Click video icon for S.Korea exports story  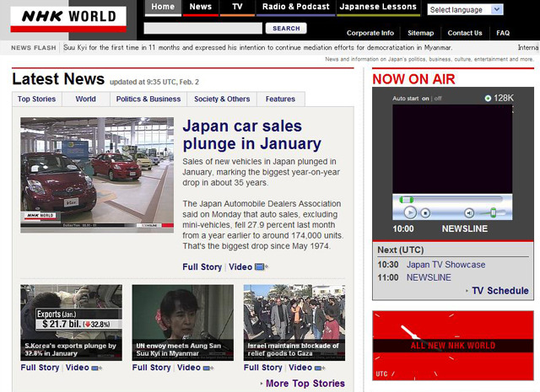coord(96,368)
